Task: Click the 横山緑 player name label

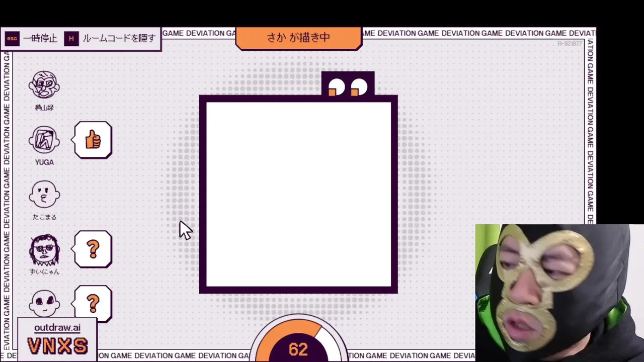Action: [x=44, y=108]
